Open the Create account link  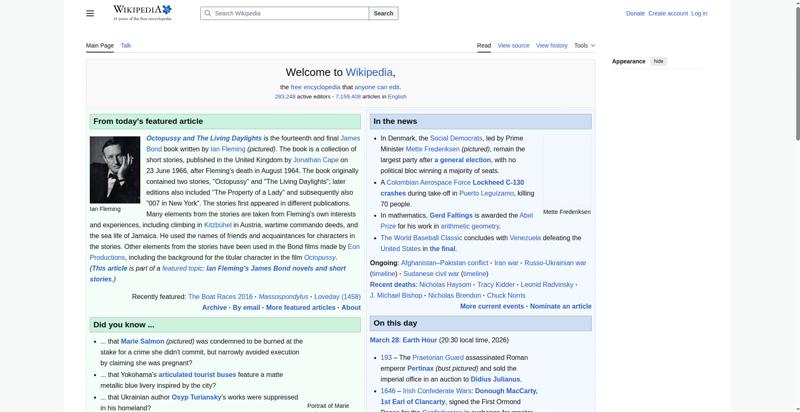pos(668,13)
